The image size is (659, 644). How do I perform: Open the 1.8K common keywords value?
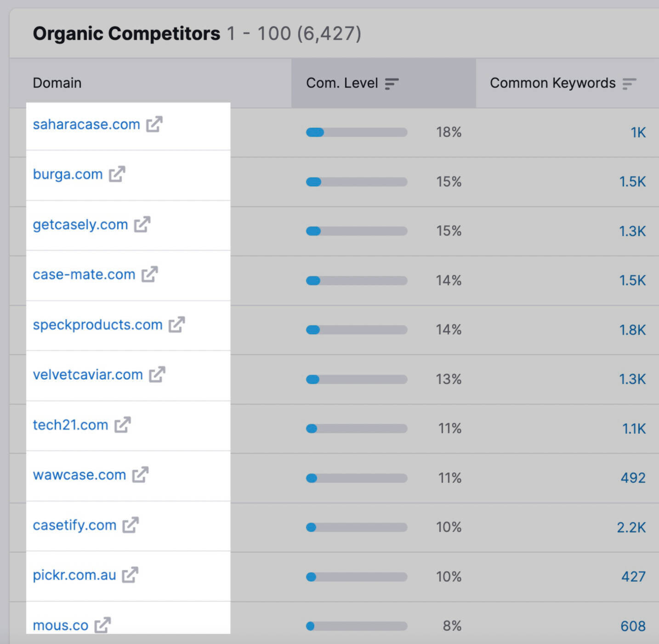click(x=632, y=330)
